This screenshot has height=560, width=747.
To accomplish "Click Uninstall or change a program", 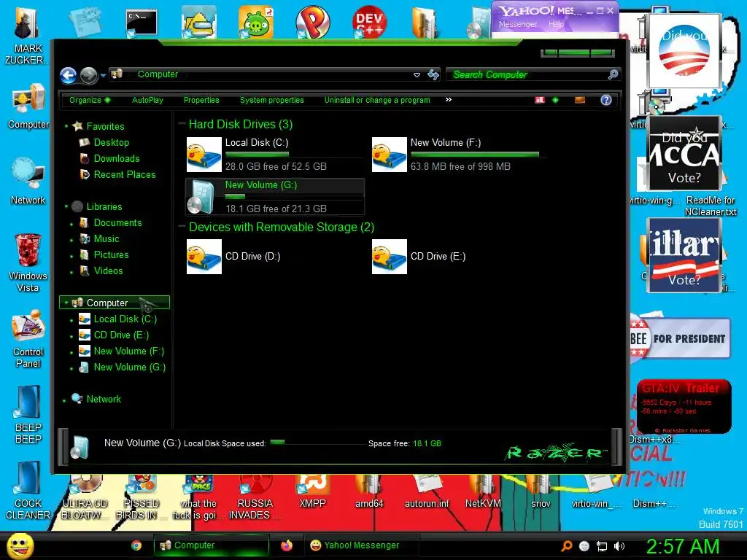I will 377,100.
